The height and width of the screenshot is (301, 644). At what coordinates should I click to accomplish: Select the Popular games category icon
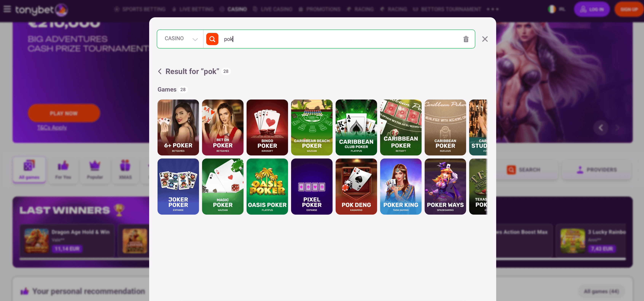(x=95, y=170)
